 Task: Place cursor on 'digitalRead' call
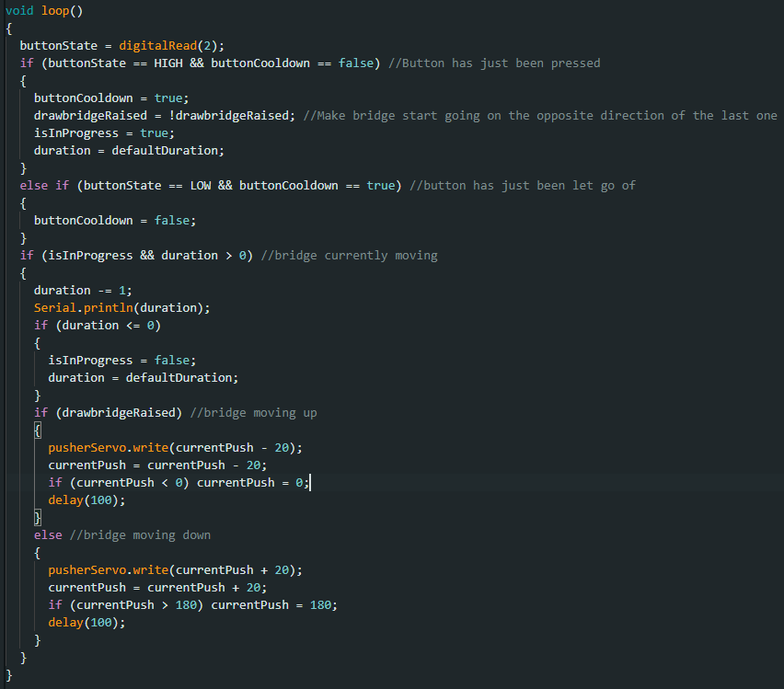point(158,45)
